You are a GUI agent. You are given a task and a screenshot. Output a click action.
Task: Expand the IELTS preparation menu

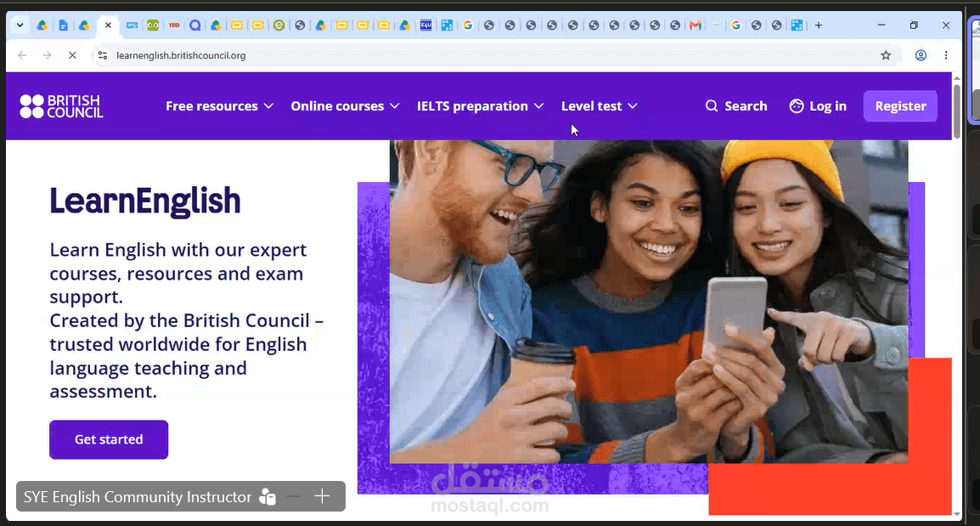(x=480, y=106)
